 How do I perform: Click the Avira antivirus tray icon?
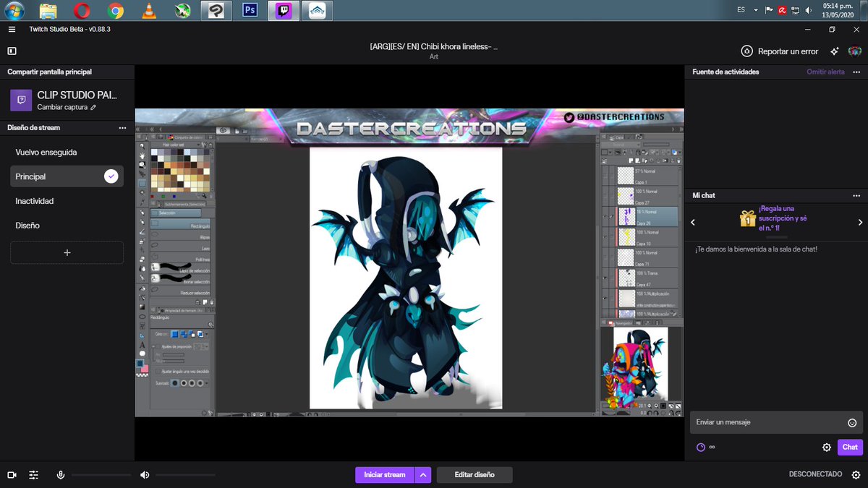pos(782,10)
